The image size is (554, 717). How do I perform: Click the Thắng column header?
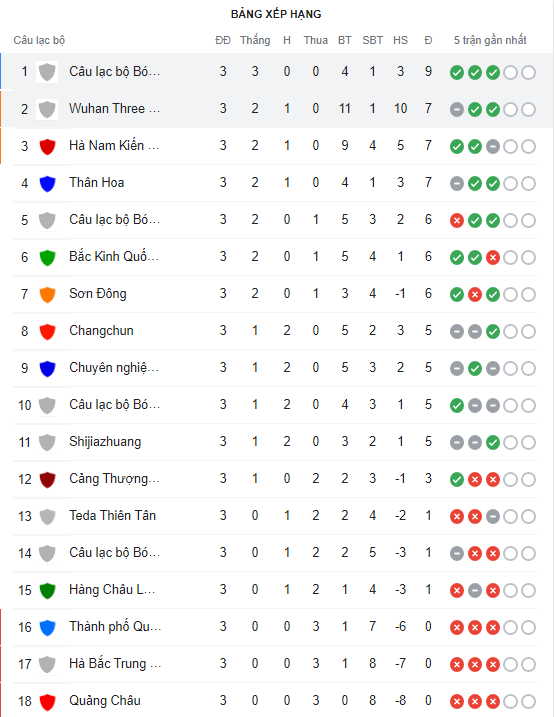[x=255, y=40]
